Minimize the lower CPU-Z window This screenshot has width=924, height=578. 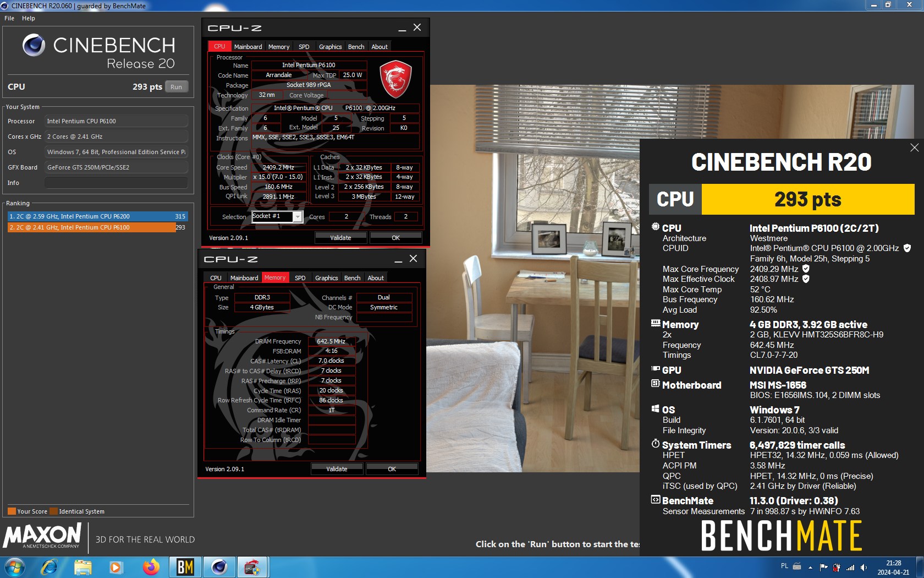398,259
